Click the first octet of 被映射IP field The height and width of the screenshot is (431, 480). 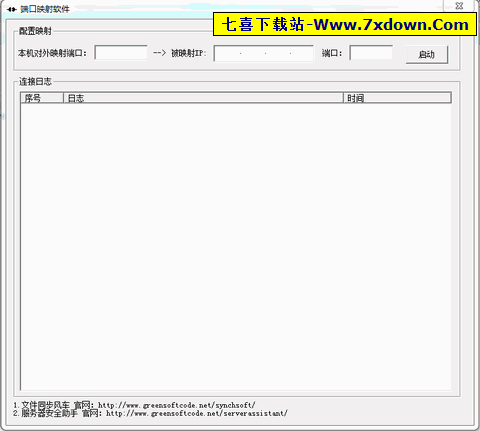click(227, 54)
